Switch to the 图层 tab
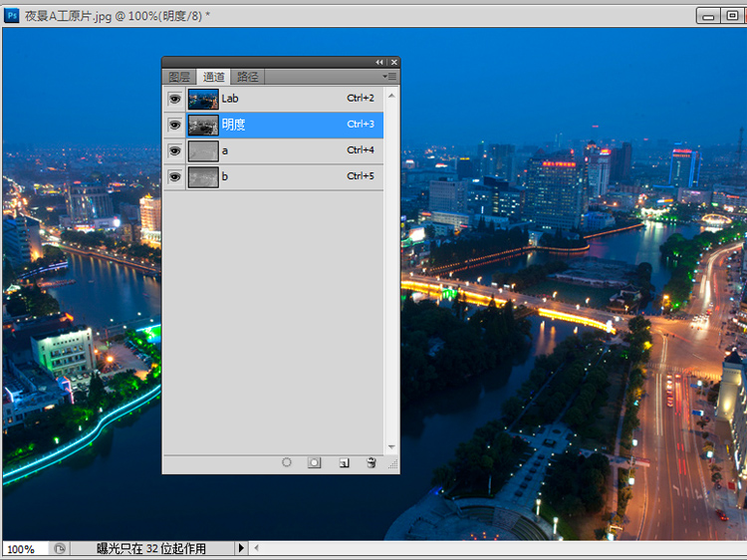747x560 pixels. 179,77
